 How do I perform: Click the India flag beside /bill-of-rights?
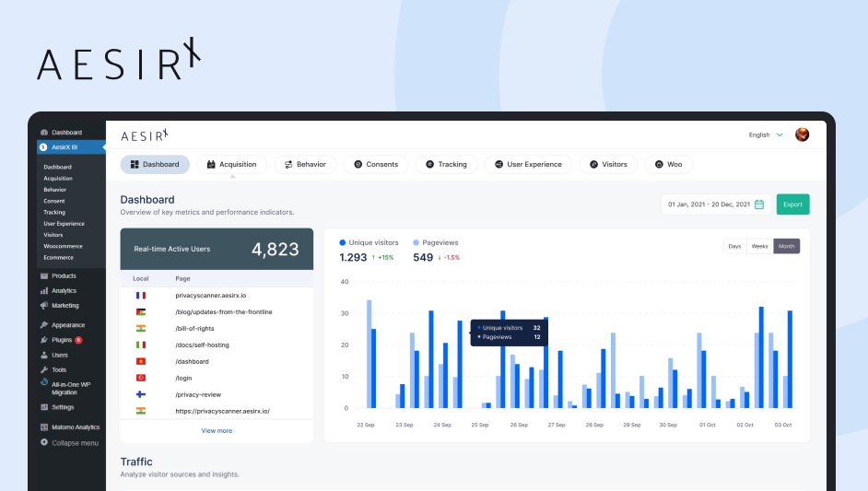tap(141, 328)
